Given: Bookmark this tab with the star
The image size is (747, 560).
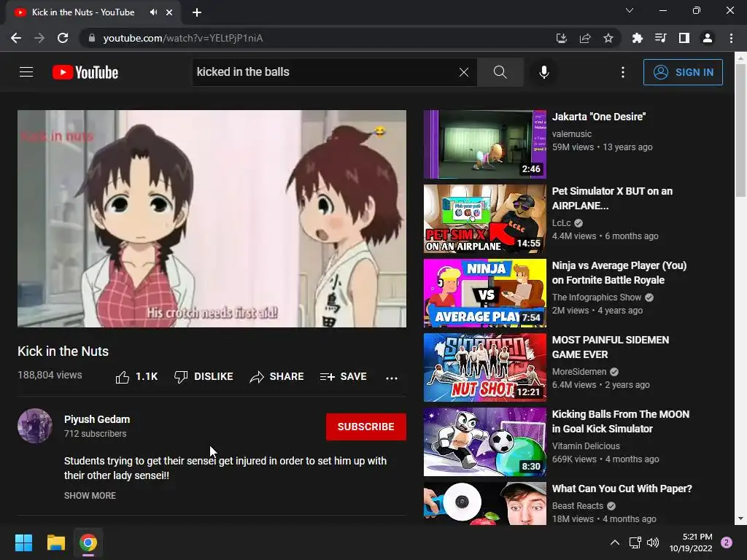Looking at the screenshot, I should coord(608,38).
